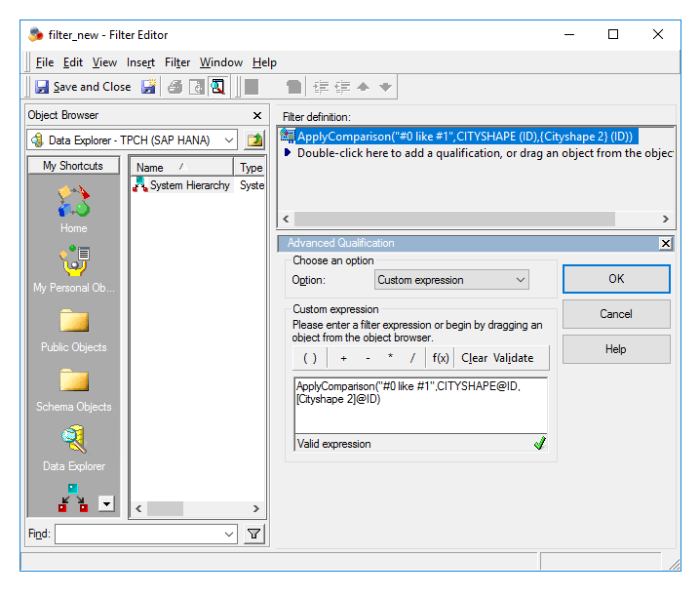Open the Data Explorer shortcut

point(74,449)
